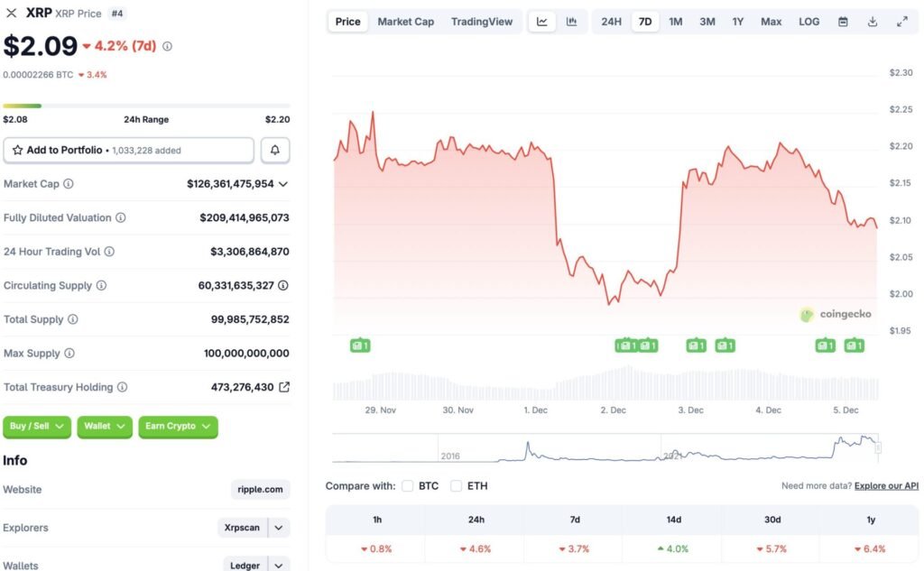Open the Buy / Sell dropdown
924x571 pixels.
coord(36,427)
